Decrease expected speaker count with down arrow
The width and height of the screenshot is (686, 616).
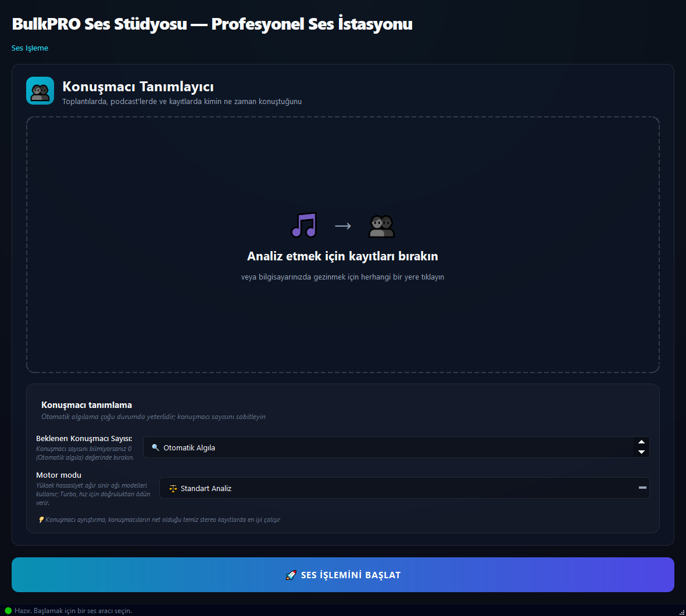click(x=641, y=452)
